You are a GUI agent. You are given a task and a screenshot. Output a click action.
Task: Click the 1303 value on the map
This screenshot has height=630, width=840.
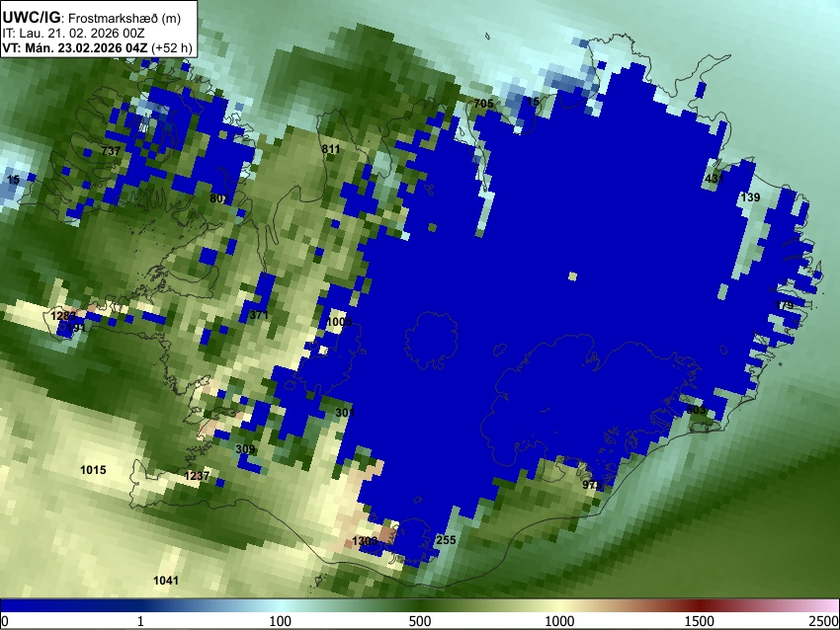point(366,541)
